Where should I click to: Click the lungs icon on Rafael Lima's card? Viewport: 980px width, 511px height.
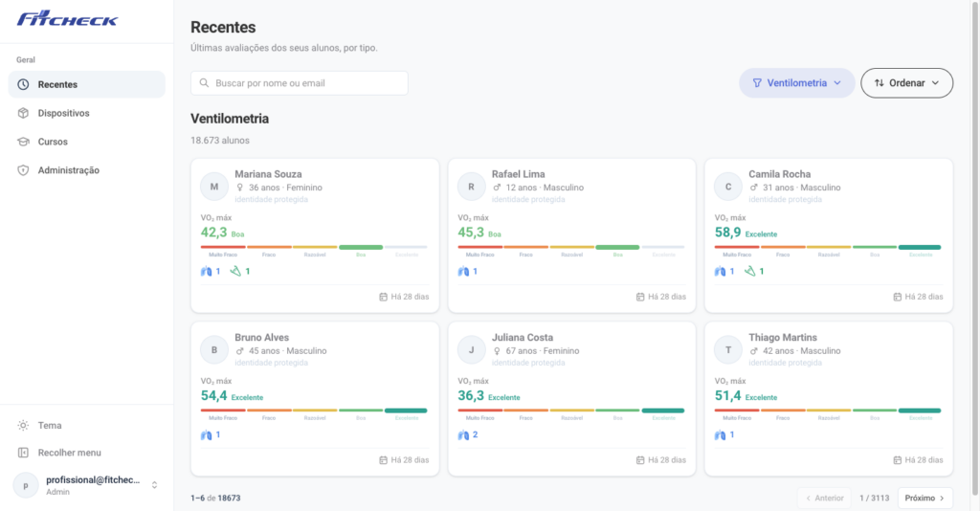click(463, 271)
